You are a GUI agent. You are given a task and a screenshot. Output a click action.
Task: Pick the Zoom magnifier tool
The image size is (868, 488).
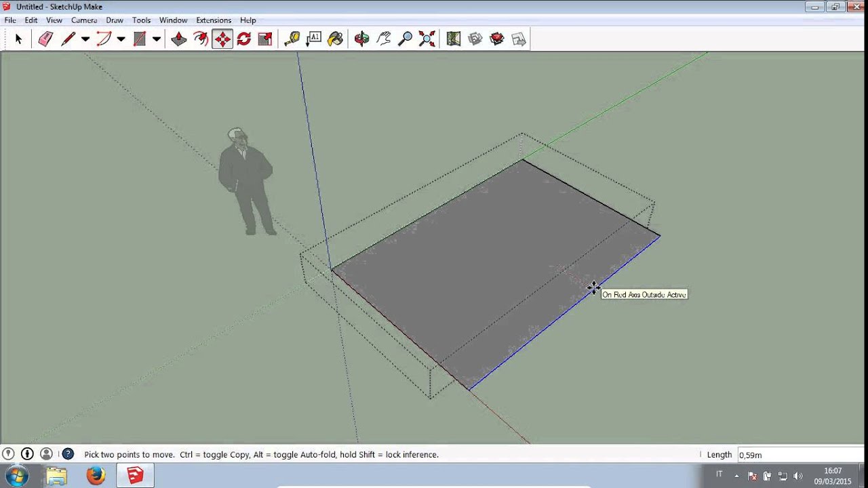[x=406, y=39]
